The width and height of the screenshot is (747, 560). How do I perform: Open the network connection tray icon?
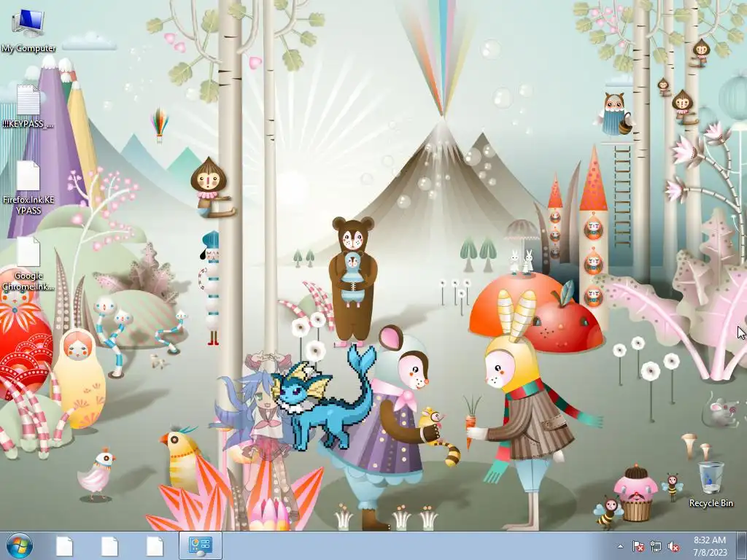click(x=656, y=546)
